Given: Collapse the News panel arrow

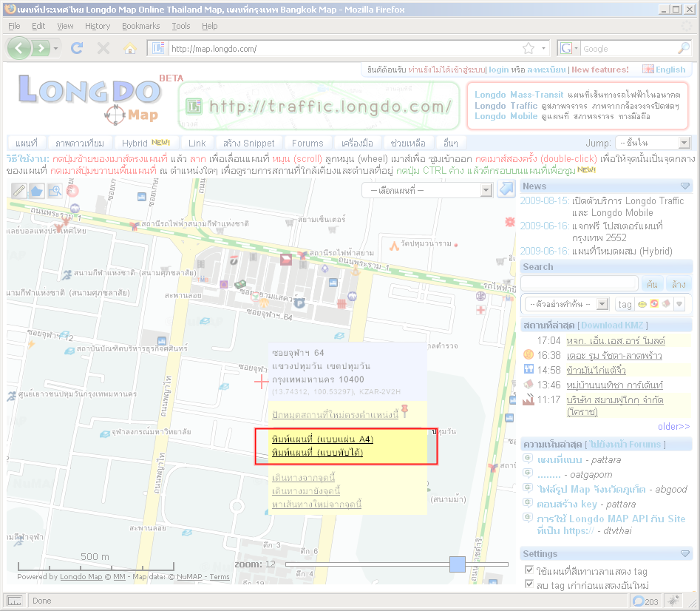Looking at the screenshot, I should (685, 186).
